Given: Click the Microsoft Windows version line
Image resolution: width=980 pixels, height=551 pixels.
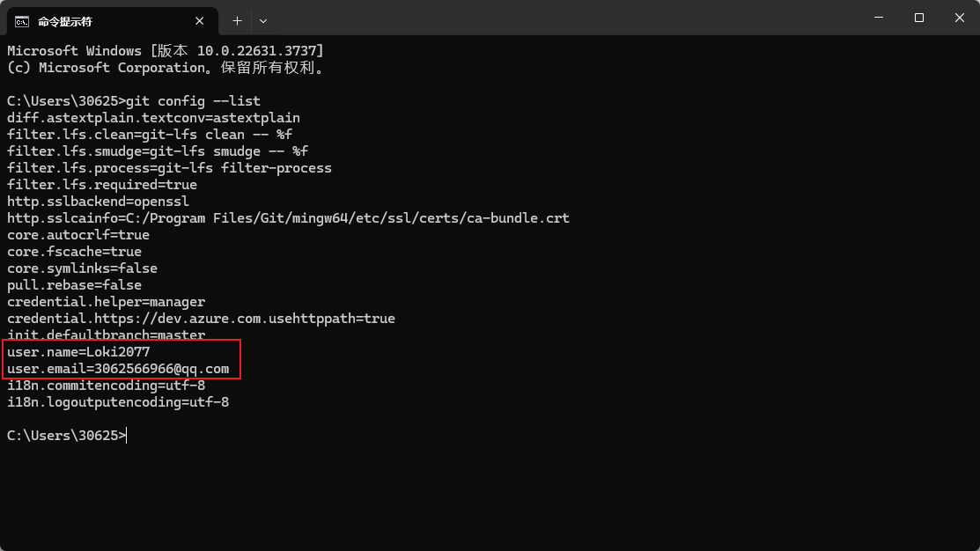Looking at the screenshot, I should [x=165, y=51].
